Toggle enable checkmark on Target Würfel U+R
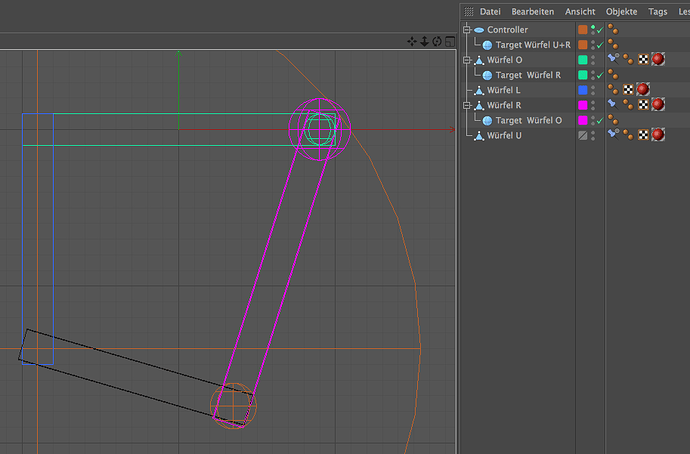Viewport: 690px width, 454px height. coord(600,45)
